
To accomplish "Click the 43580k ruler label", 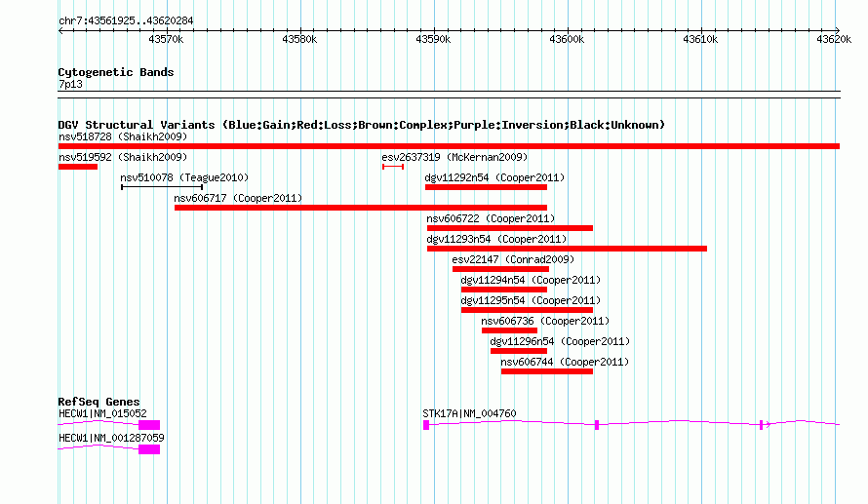I will (x=299, y=39).
